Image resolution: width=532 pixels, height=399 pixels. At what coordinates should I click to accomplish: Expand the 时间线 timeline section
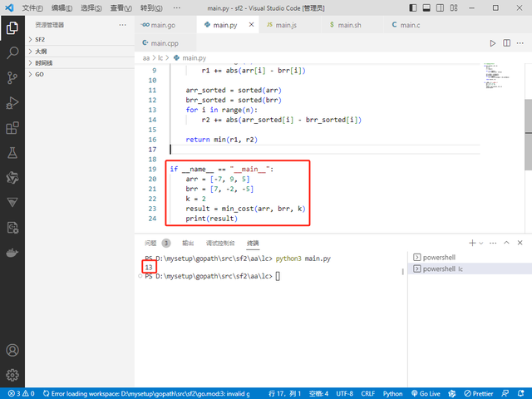80,63
